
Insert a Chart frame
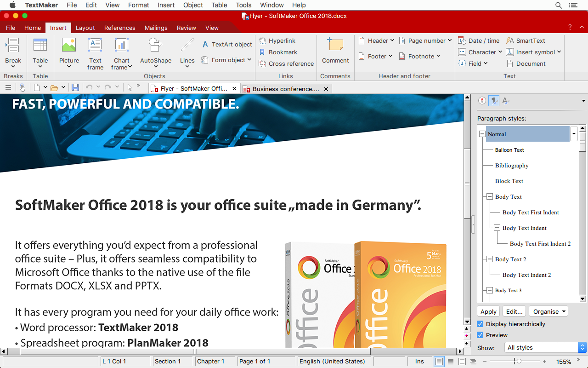pos(122,53)
